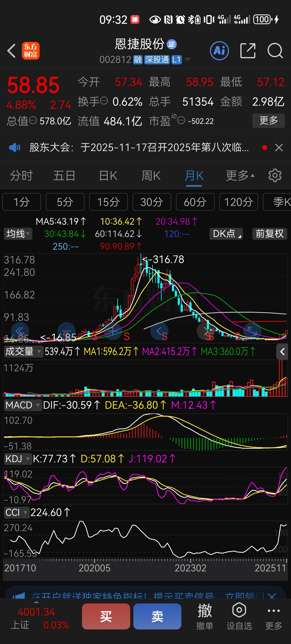Select the 30分 period
Screen dimensions: 291x644
point(152,202)
